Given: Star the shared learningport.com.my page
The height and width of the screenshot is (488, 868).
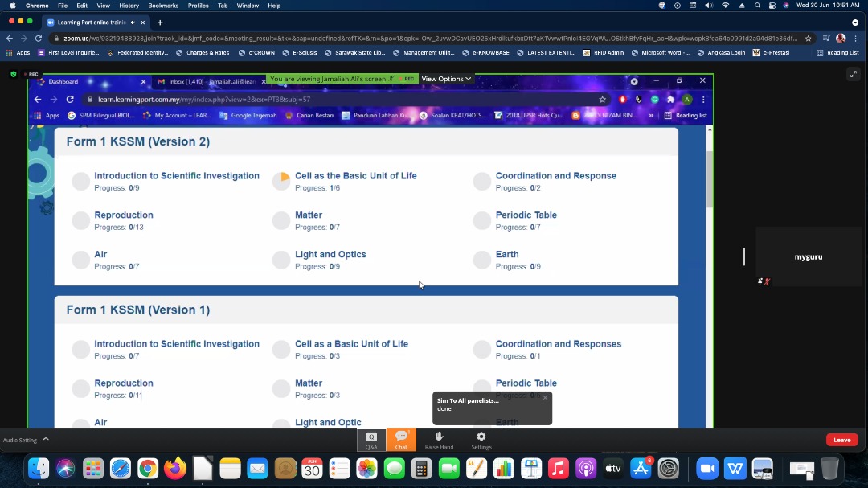Looking at the screenshot, I should point(602,100).
